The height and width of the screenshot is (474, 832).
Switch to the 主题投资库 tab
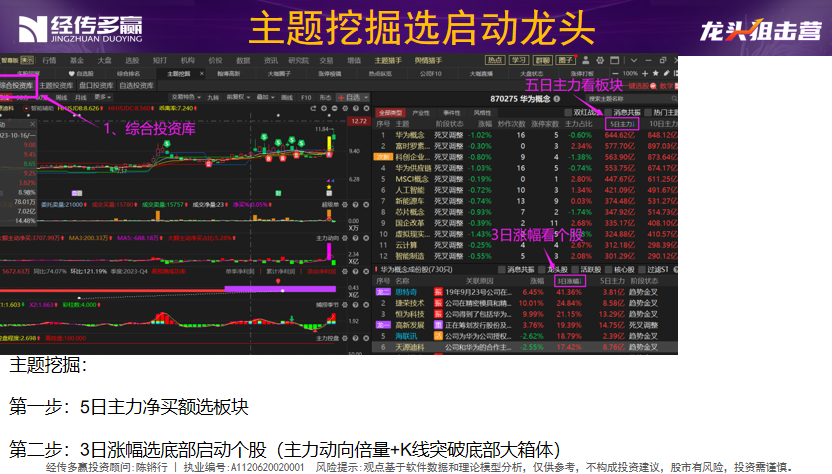point(56,85)
